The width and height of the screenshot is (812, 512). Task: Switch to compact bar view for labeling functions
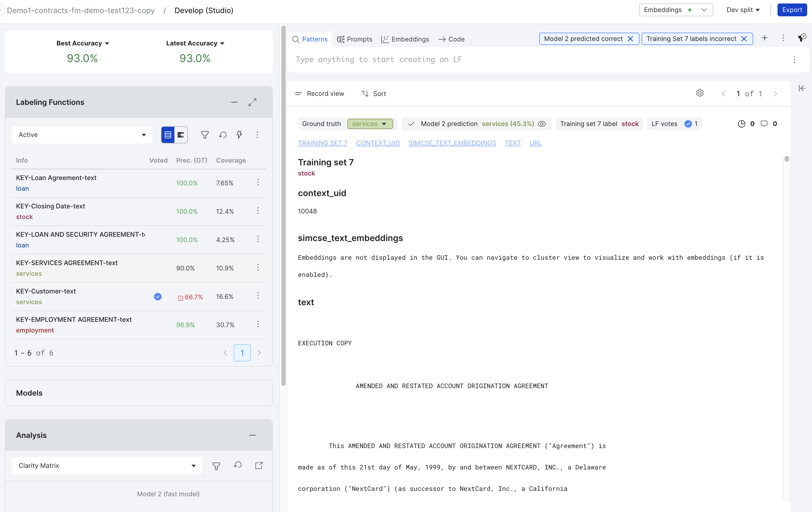[181, 135]
